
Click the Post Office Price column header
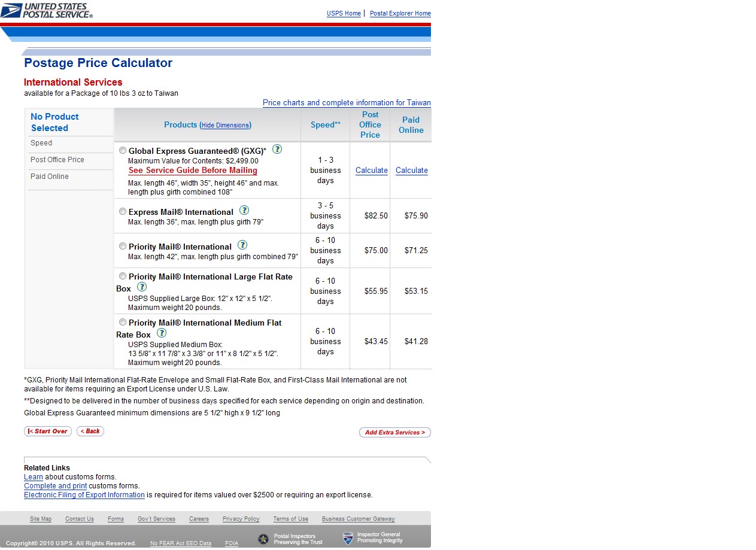click(370, 124)
